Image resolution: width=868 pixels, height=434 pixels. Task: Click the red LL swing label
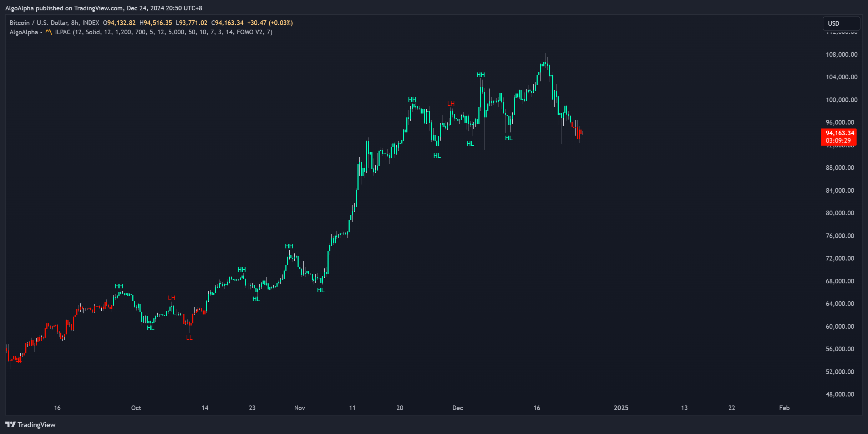189,338
